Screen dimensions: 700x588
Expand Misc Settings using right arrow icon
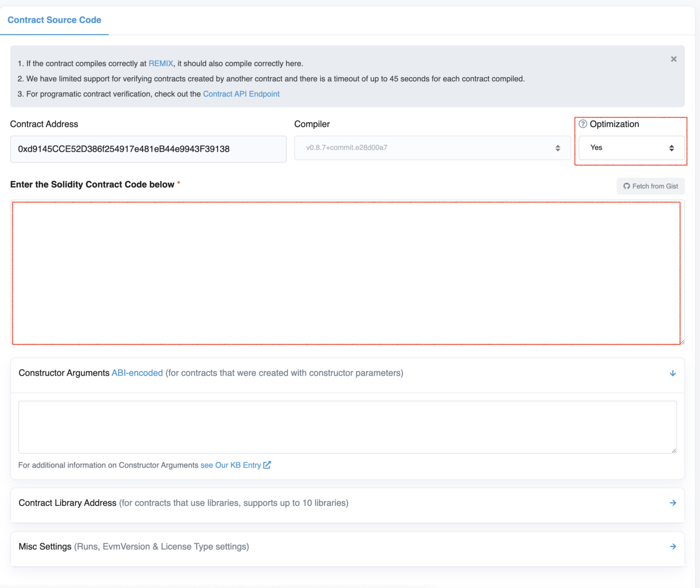click(673, 546)
